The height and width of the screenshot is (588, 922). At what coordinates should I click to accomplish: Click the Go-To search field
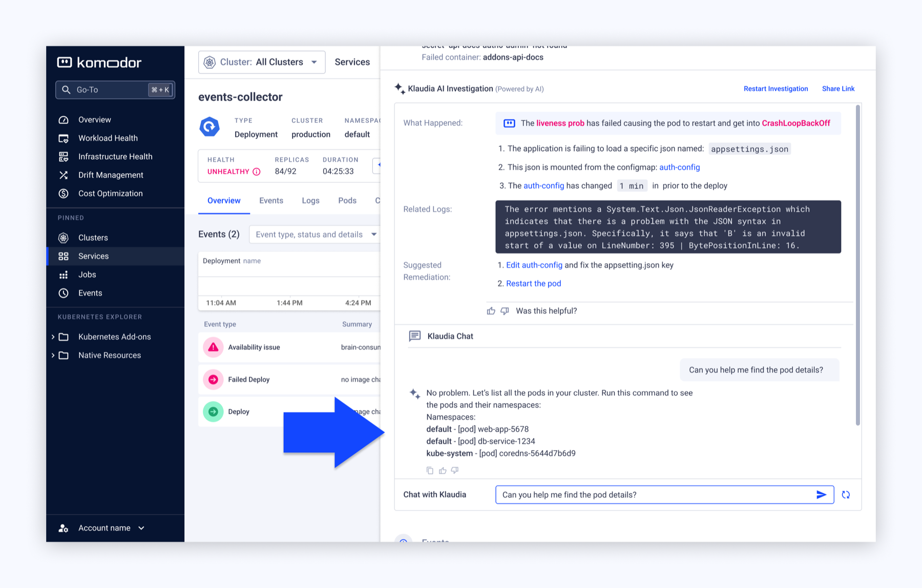pyautogui.click(x=115, y=90)
